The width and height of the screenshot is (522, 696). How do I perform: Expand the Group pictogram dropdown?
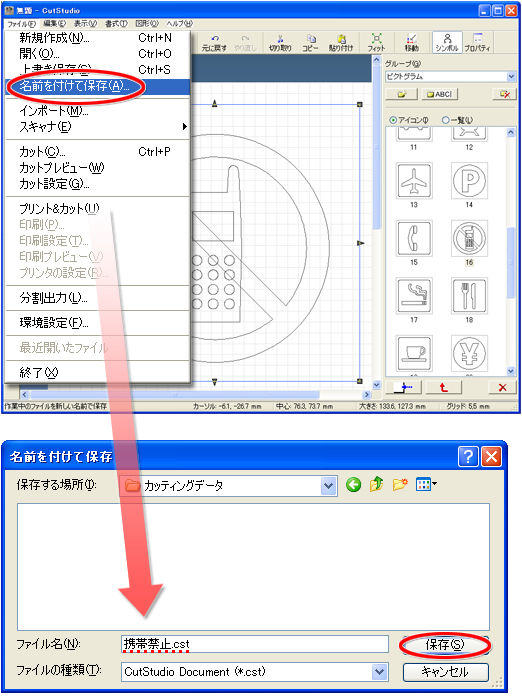(x=510, y=77)
